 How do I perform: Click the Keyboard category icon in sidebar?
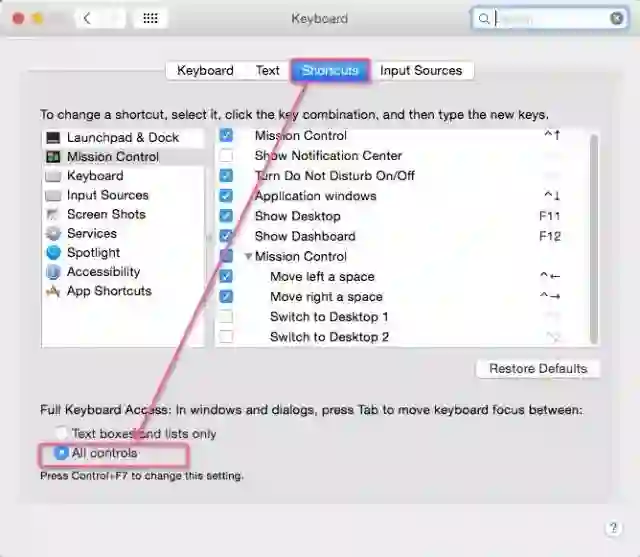click(x=53, y=176)
